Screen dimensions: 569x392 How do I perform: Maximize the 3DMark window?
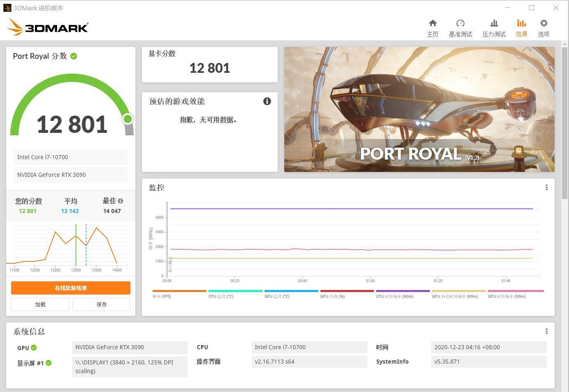pos(532,8)
